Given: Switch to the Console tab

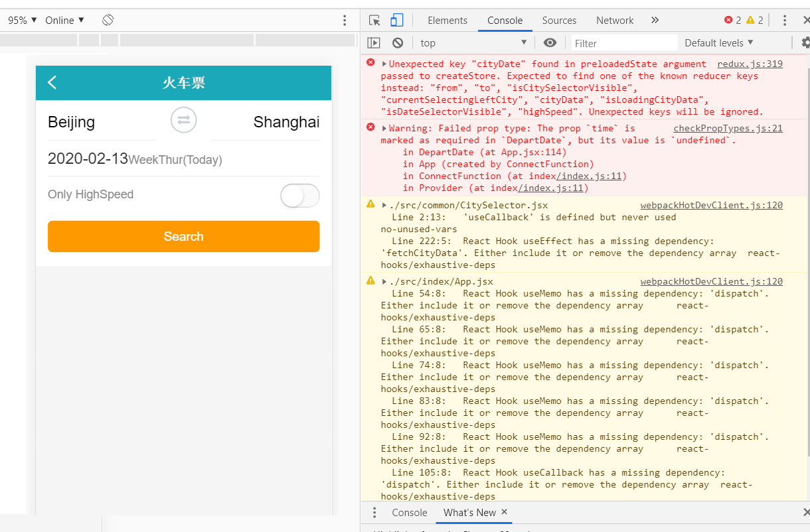Looking at the screenshot, I should click(505, 21).
